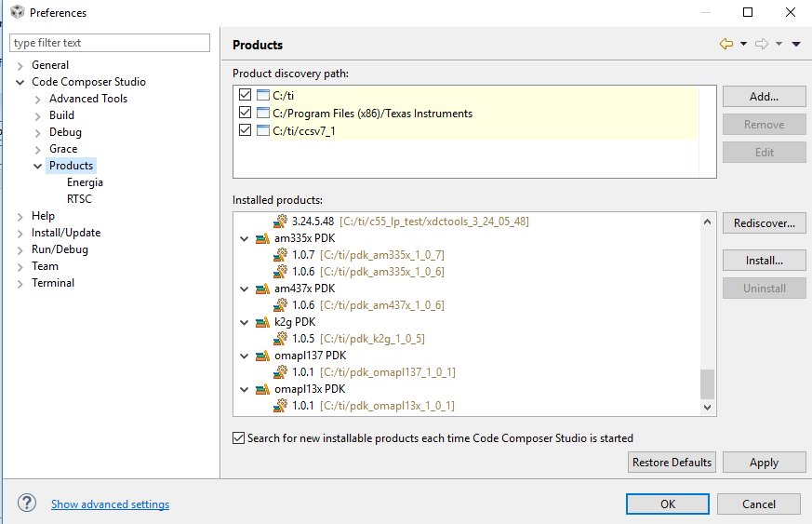Open Show advanced settings link
This screenshot has width=812, height=524.
110,504
